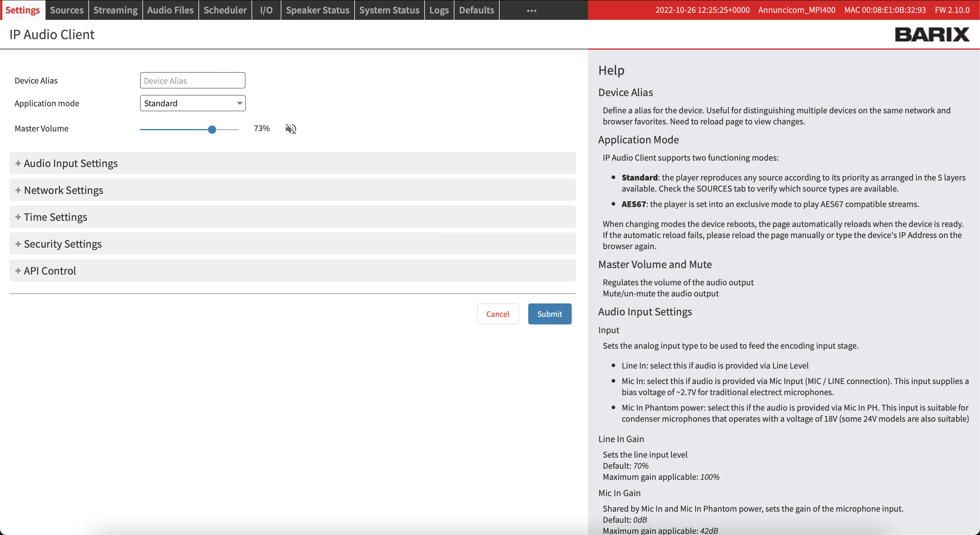Open the Defaults tab
980x535 pixels.
pyautogui.click(x=476, y=10)
